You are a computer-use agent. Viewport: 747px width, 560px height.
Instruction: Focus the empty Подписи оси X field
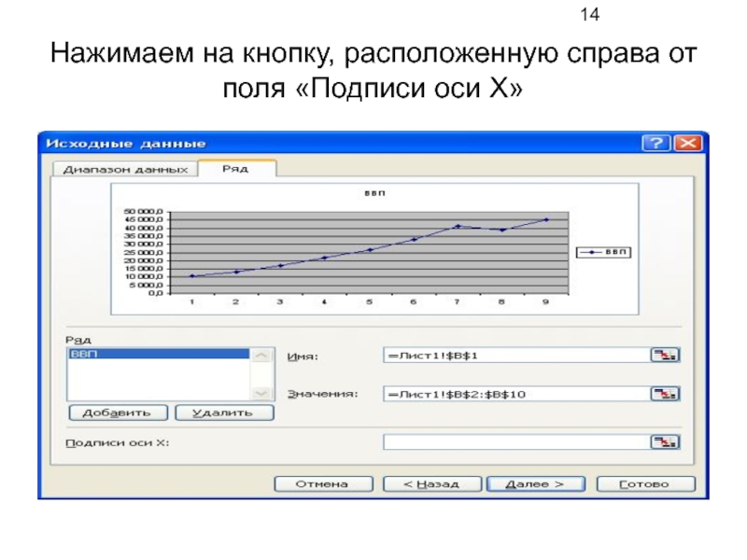click(x=516, y=442)
